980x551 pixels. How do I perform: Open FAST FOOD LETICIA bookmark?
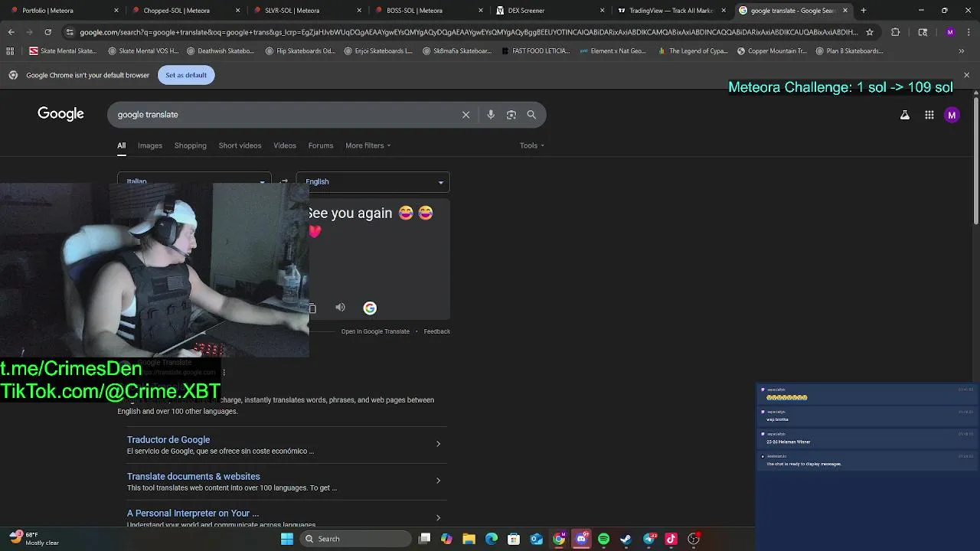[535, 51]
